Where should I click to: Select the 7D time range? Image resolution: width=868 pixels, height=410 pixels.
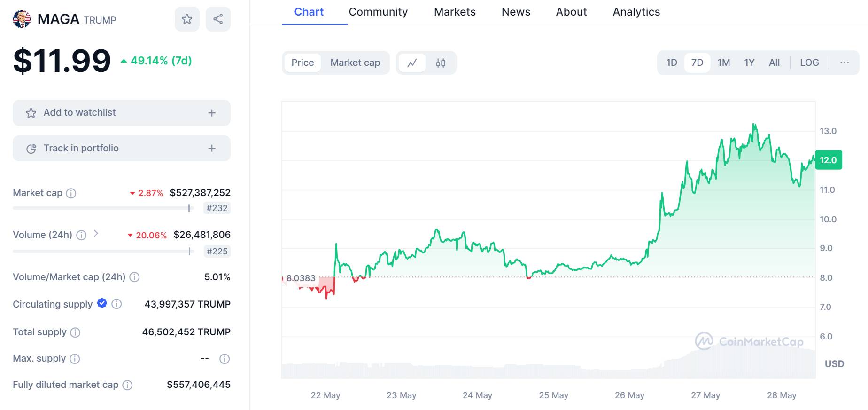click(697, 63)
